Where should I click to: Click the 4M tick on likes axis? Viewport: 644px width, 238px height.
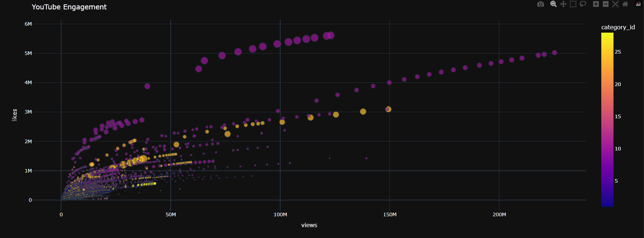[28, 82]
